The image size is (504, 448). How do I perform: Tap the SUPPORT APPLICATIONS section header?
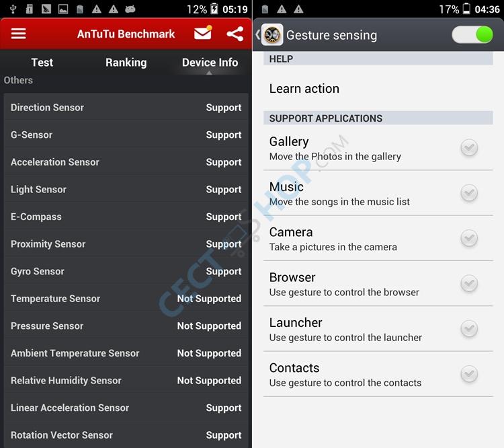pos(378,118)
